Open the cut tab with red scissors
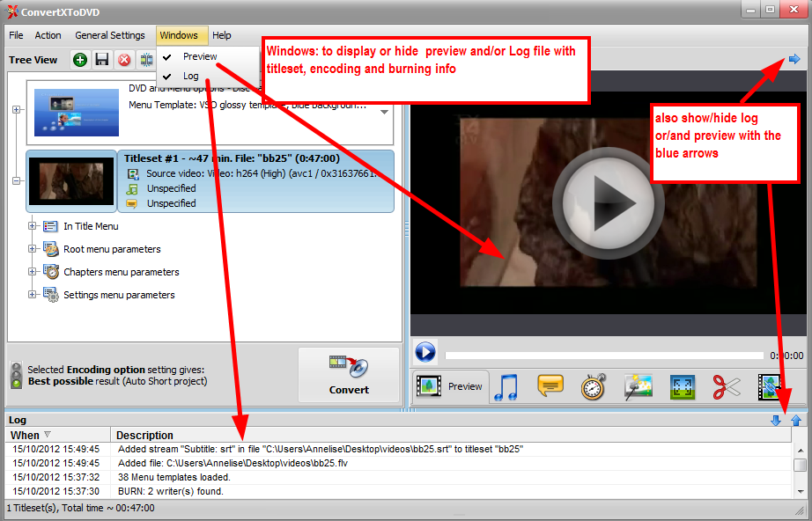Image resolution: width=812 pixels, height=521 pixels. (x=727, y=387)
